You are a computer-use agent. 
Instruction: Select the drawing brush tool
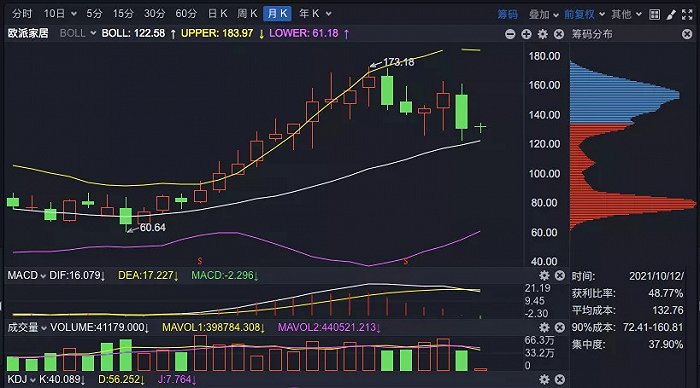(671, 15)
